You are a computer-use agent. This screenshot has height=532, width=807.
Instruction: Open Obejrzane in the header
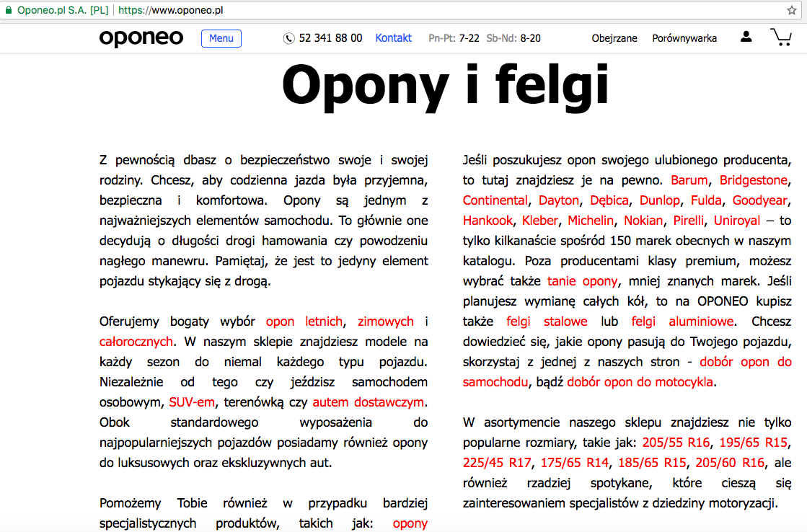pos(614,39)
